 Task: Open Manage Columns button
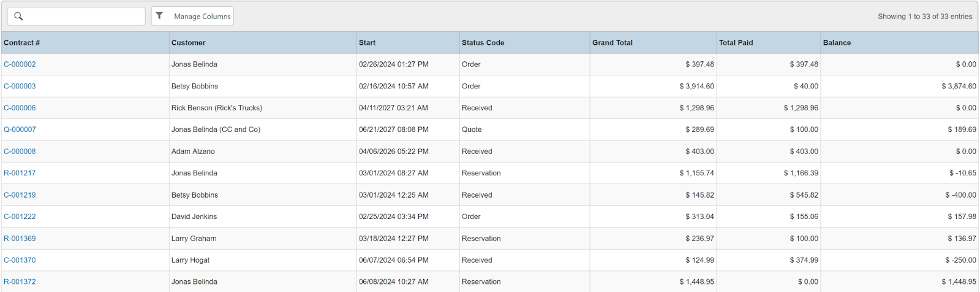[x=202, y=17]
